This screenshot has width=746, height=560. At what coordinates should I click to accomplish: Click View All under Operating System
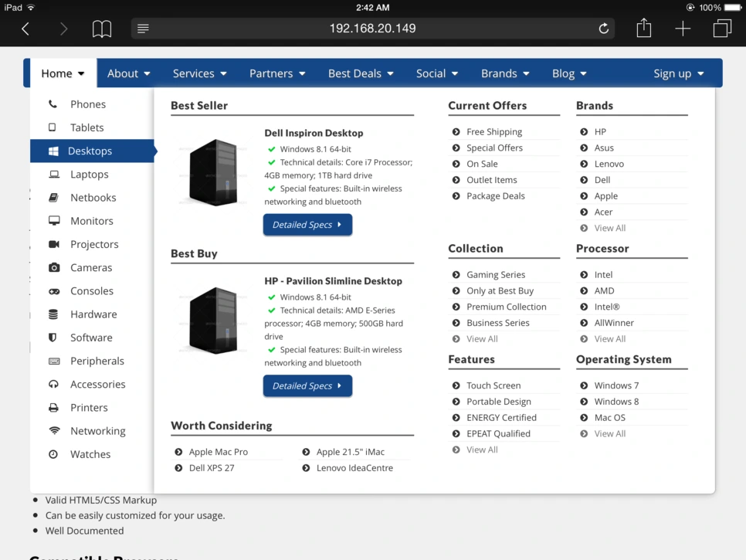(609, 433)
